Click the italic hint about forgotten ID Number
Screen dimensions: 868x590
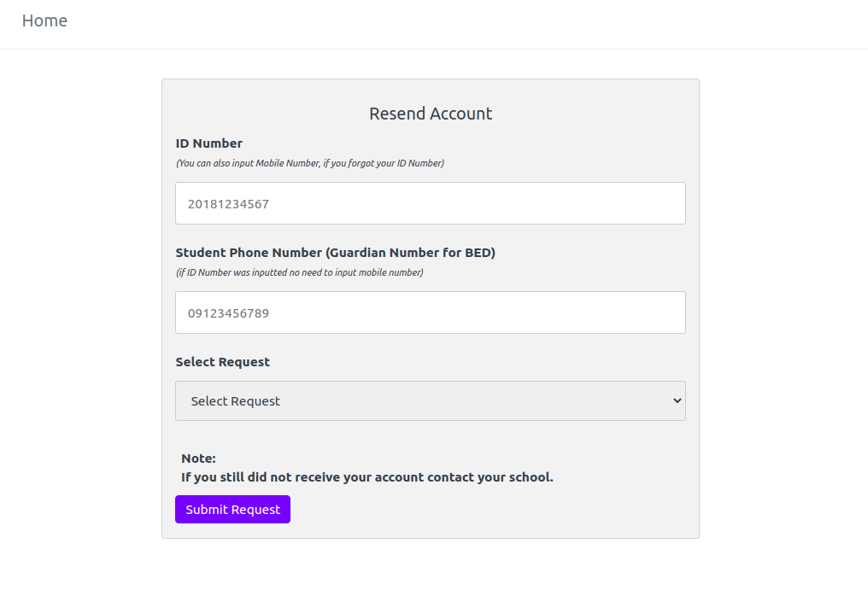coord(310,163)
